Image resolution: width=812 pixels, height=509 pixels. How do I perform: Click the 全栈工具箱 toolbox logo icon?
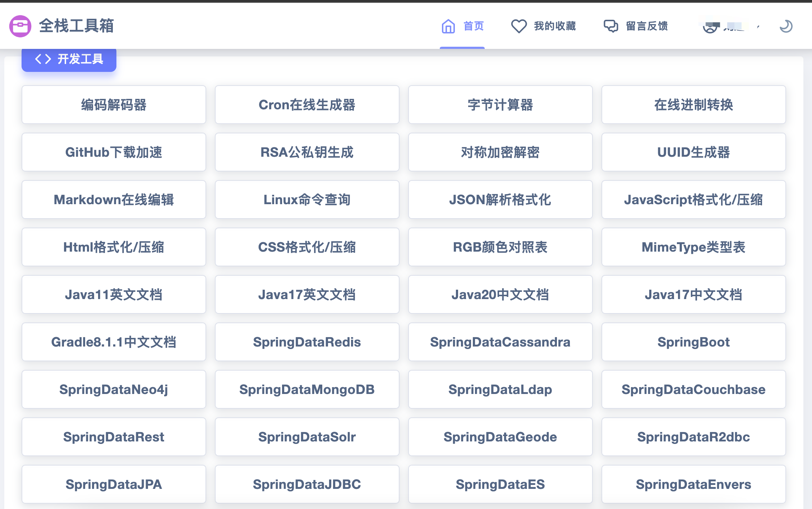click(20, 26)
